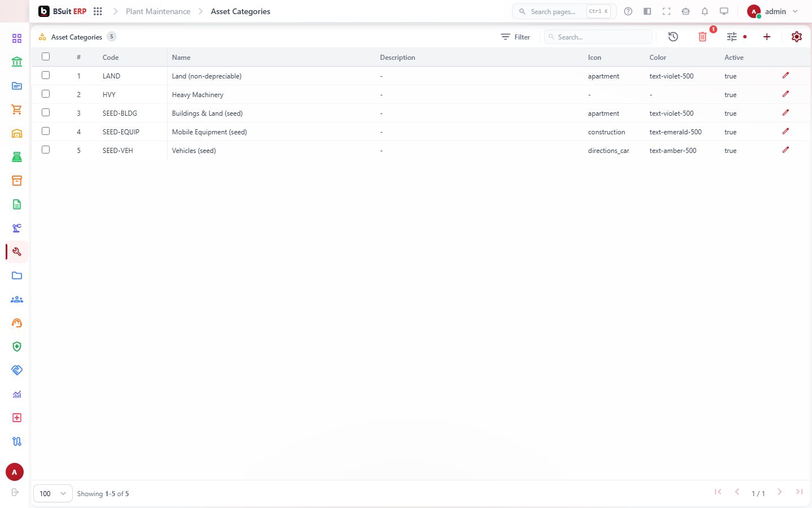Expand the admin user menu
The image size is (812, 508).
point(773,11)
